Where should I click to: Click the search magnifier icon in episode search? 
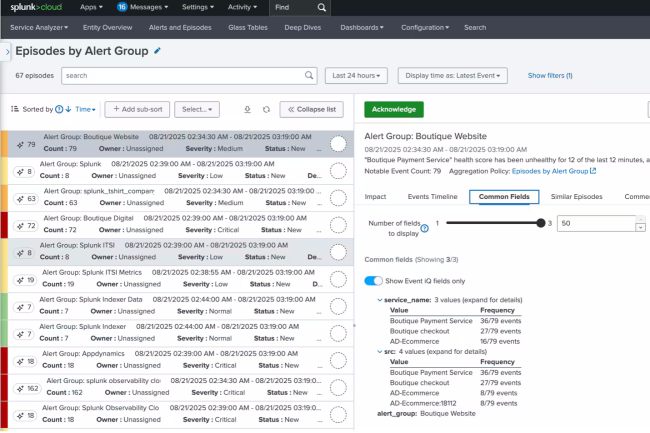coord(309,75)
